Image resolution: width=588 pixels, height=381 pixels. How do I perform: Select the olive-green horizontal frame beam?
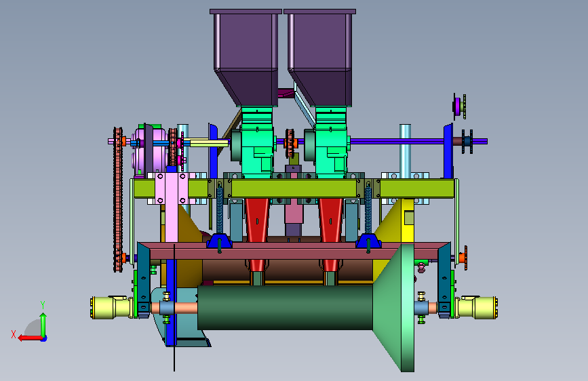coord(294,188)
